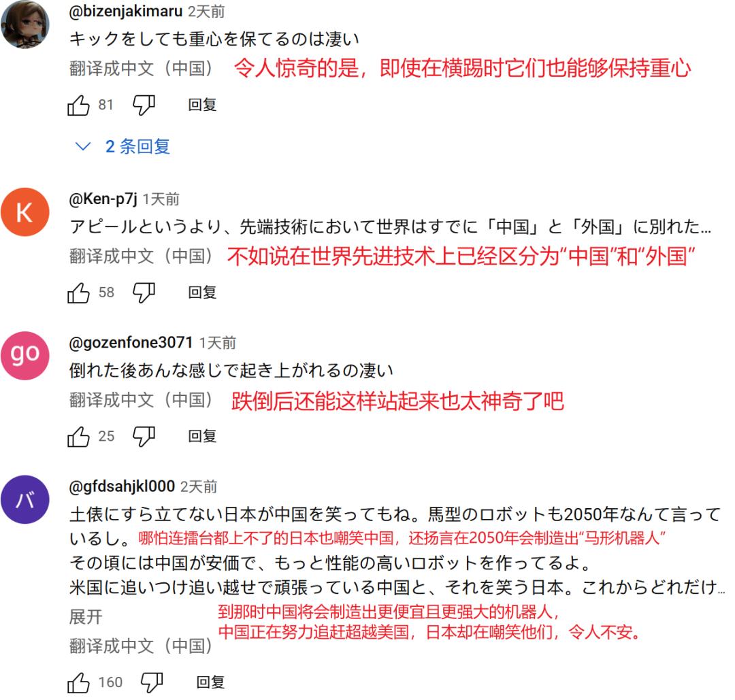
Task: Reply to @gfdsahjkl000's comment via 回复
Action: click(210, 683)
